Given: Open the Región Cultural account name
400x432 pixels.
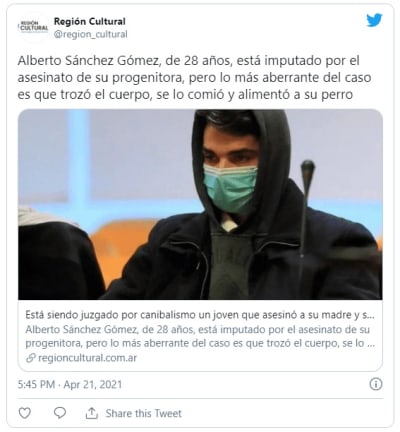Looking at the screenshot, I should pyautogui.click(x=90, y=21).
